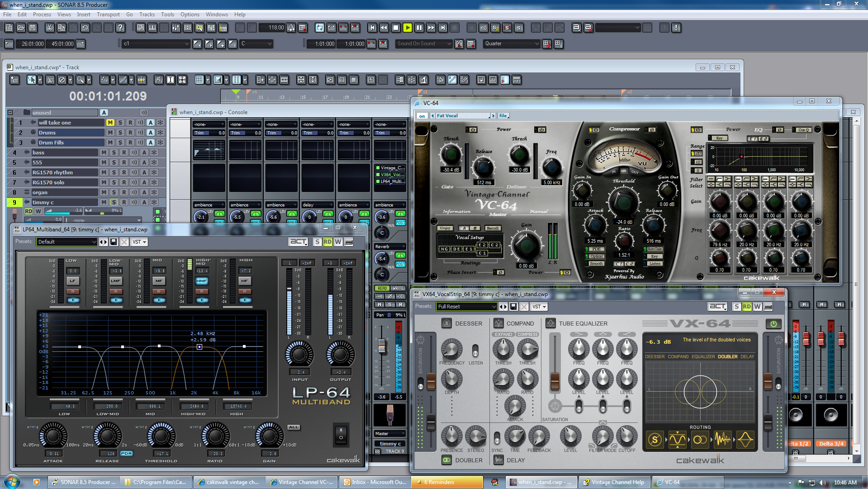Adjust the Tube Equalizer saturation slider handle
The image size is (868, 489).
coord(555,381)
